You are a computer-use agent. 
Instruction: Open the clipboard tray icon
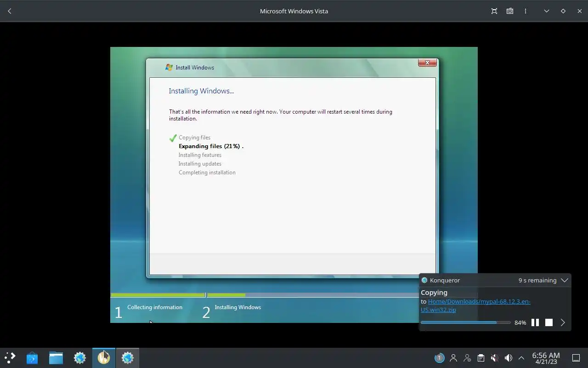(481, 358)
